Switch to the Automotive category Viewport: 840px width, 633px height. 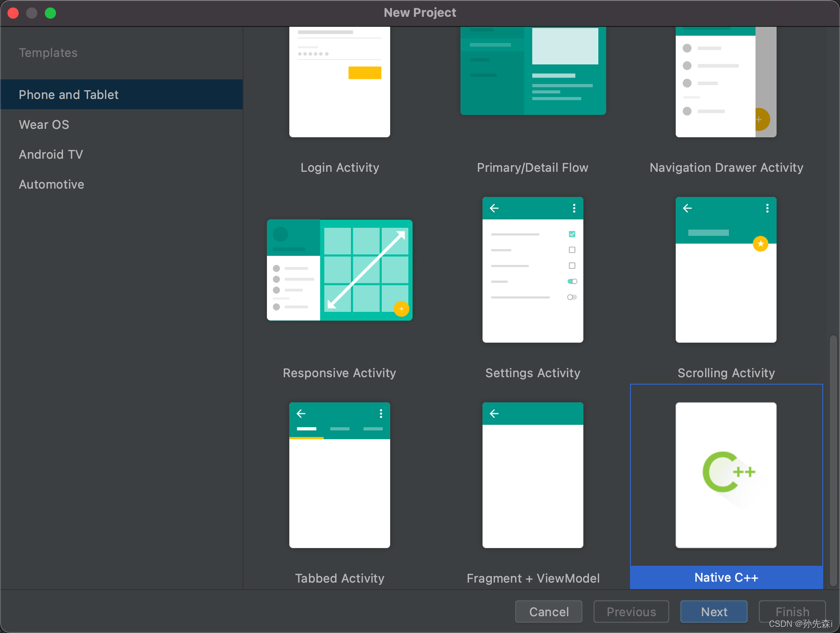pos(121,184)
